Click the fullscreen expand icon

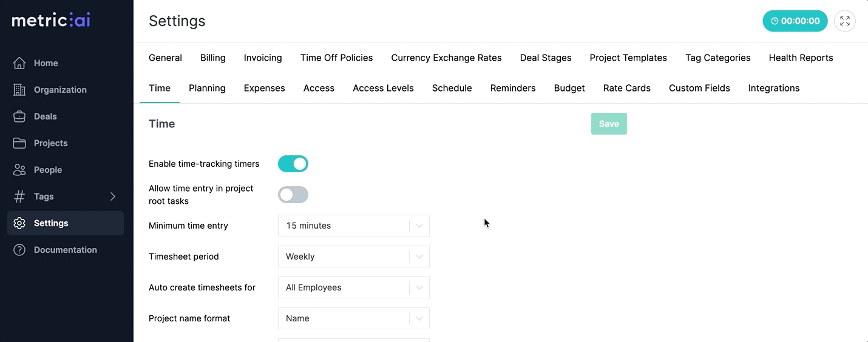(844, 21)
